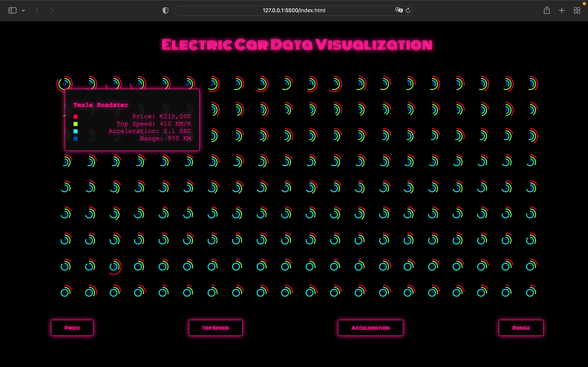Viewport: 588px width, 367px height.
Task: Click the Share icon in toolbar
Action: (x=547, y=10)
